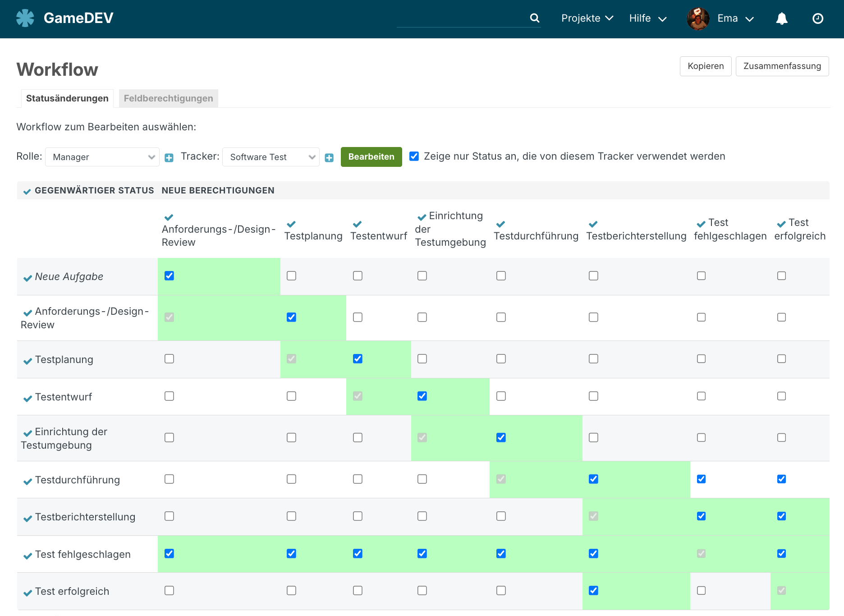Uncheck Testdurchführung to Test erfolgreich checkbox
This screenshot has height=616, width=844.
pyautogui.click(x=781, y=479)
